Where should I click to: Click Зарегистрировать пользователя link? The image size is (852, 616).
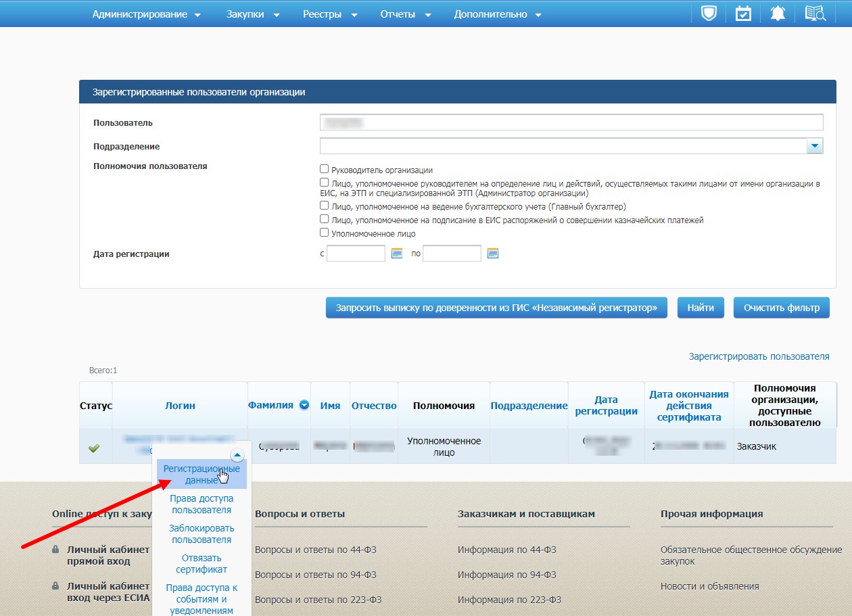coord(759,356)
